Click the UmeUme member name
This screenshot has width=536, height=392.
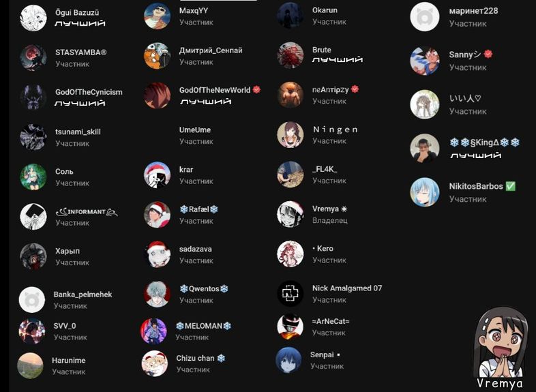195,130
